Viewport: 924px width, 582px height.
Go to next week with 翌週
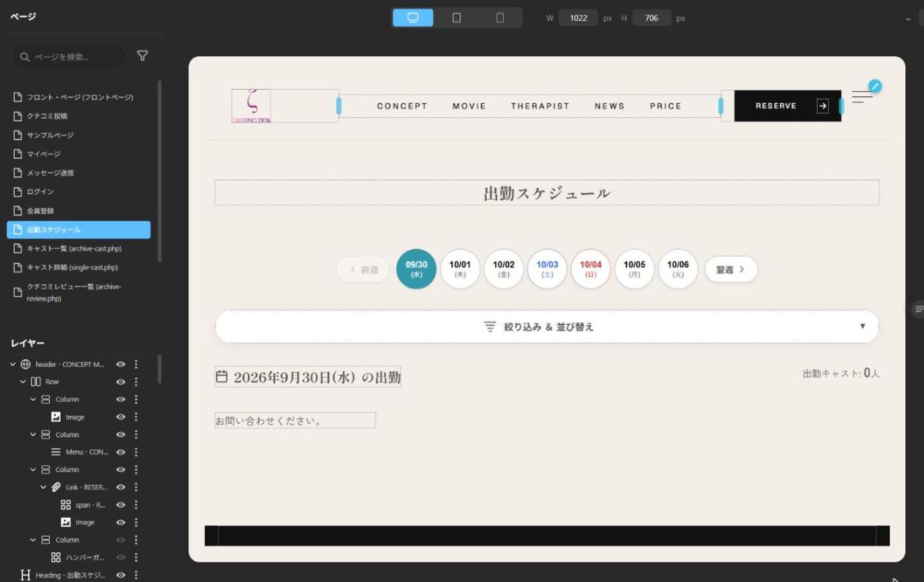[731, 269]
